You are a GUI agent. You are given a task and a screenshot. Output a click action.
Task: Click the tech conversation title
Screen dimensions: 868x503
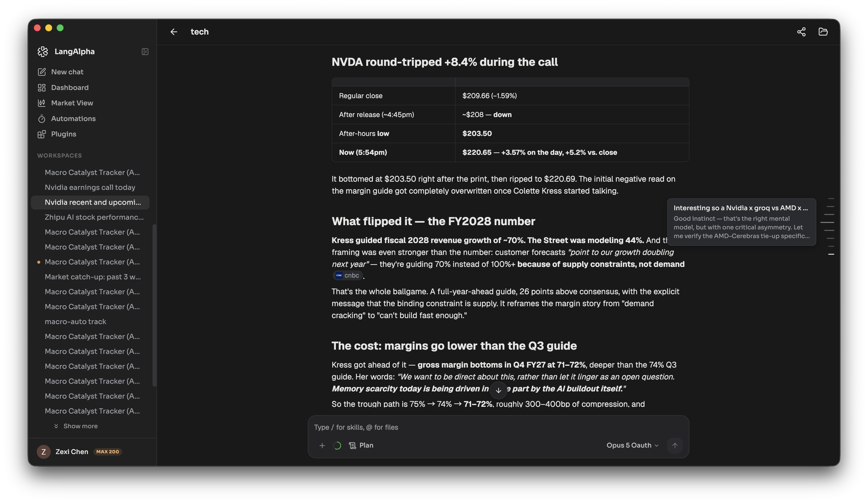[x=199, y=32]
